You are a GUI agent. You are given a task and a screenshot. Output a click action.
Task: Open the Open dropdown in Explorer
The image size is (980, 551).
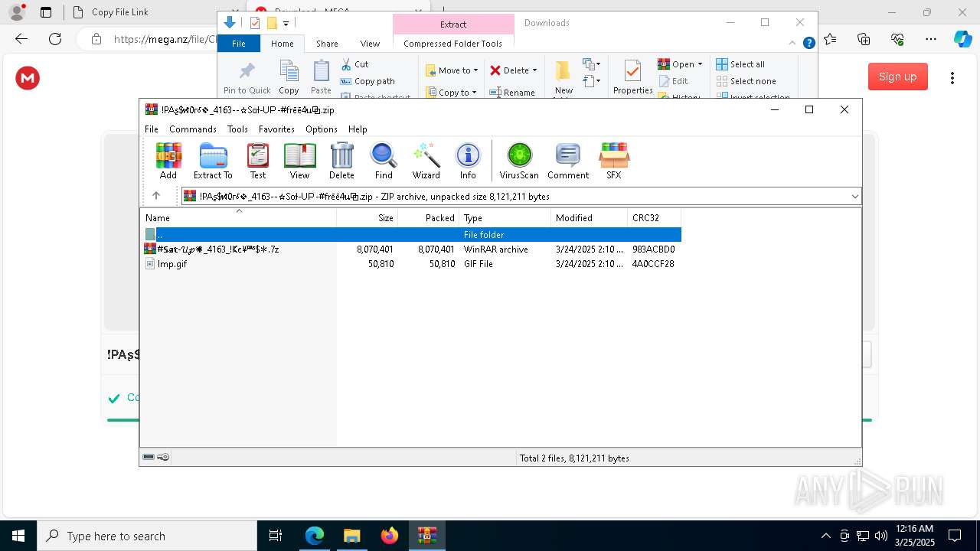[680, 64]
